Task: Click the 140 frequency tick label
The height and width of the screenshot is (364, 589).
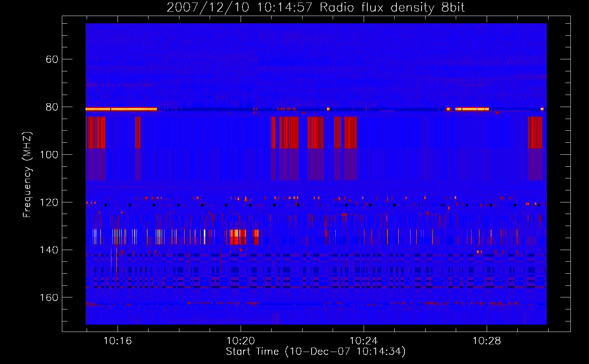Action: tap(49, 250)
